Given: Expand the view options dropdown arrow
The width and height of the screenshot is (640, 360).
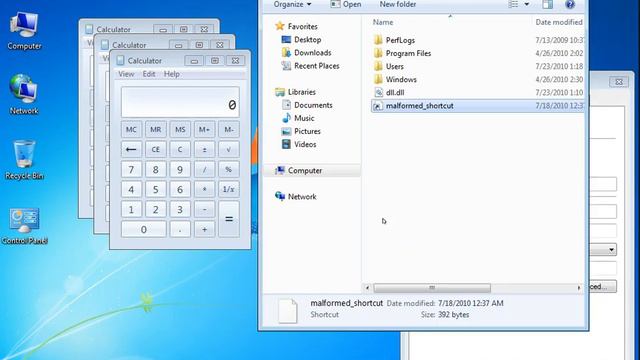Looking at the screenshot, I should click(527, 4).
